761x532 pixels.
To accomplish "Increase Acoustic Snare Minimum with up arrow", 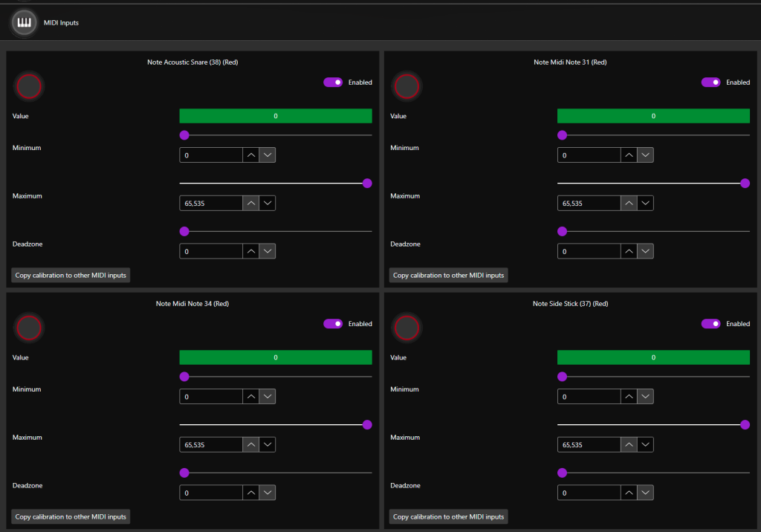I will [251, 155].
